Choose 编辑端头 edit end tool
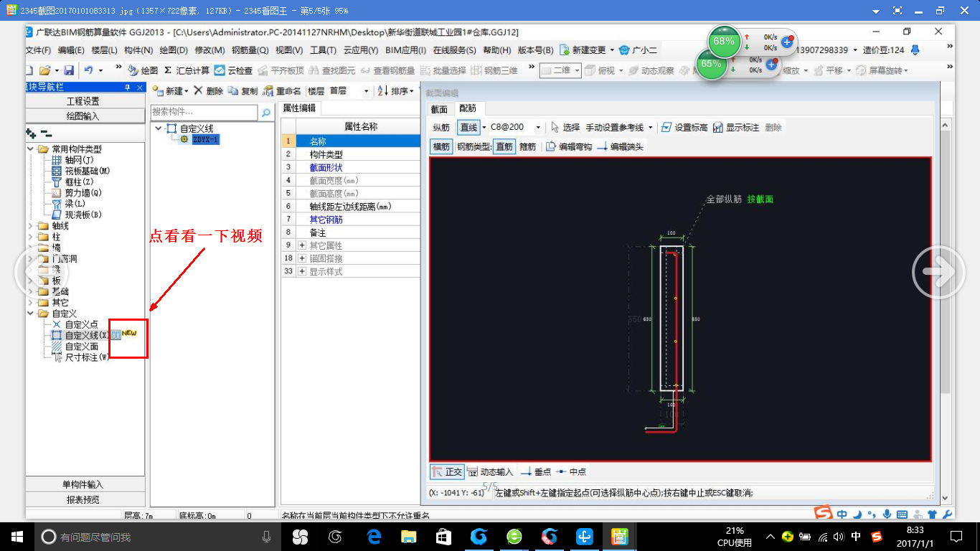The image size is (980, 551). tap(621, 146)
